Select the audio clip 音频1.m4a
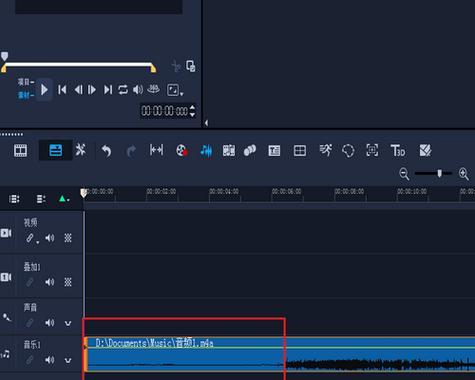The image size is (475, 380). click(x=279, y=354)
